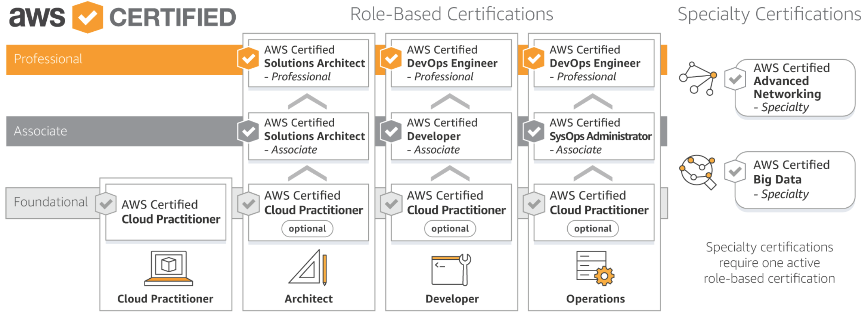868x319 pixels.
Task: Click the Role-Based Certifications heading
Action: (452, 14)
